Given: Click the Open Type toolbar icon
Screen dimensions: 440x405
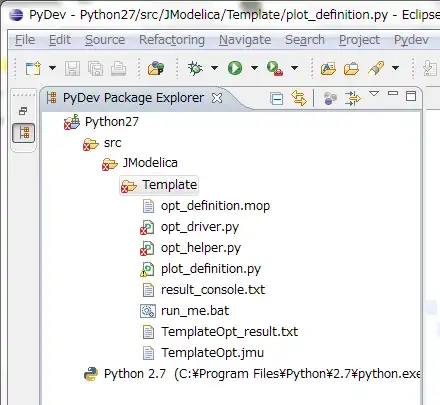Looking at the screenshot, I should click(x=328, y=69).
